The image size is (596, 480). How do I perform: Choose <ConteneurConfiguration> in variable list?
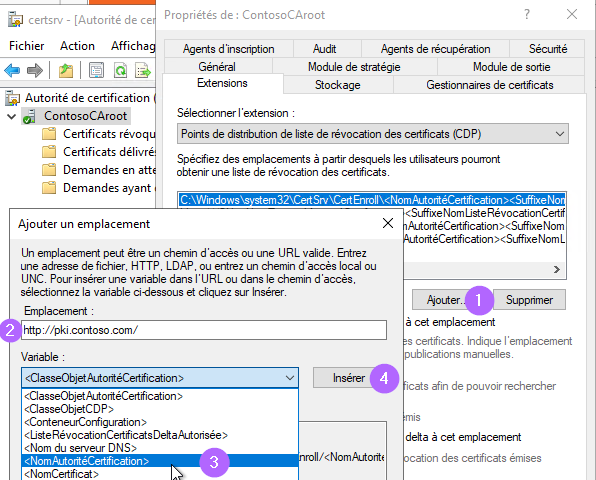click(x=160, y=422)
